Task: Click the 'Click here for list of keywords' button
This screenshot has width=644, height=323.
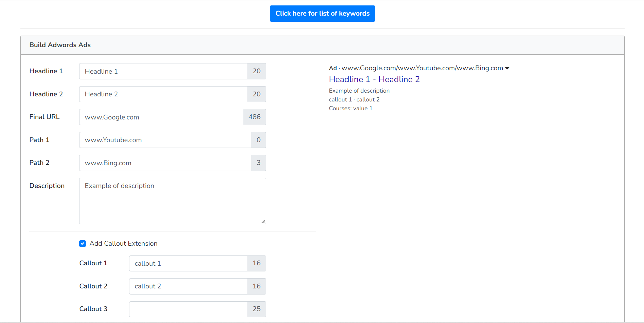Action: coord(322,14)
